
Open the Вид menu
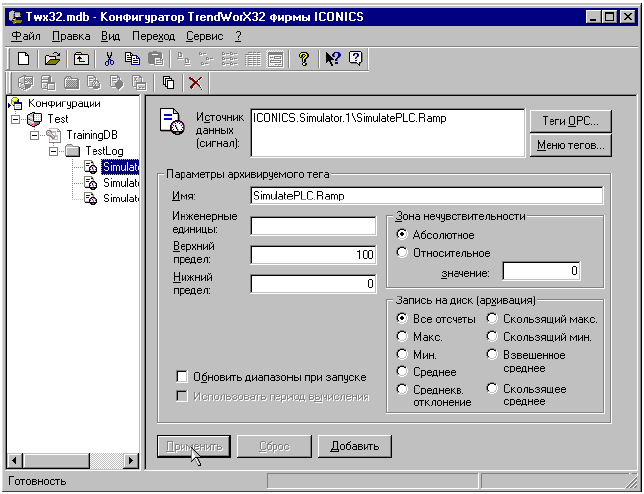(110, 36)
